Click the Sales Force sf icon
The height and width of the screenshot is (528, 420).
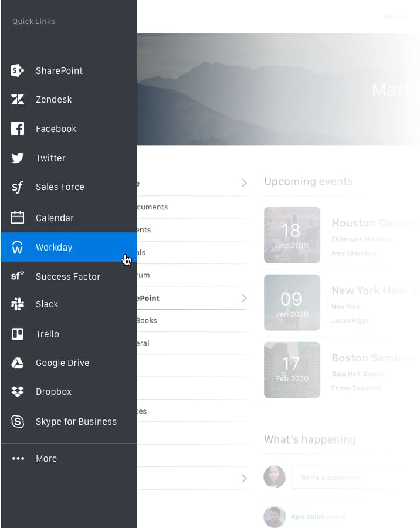(x=18, y=187)
